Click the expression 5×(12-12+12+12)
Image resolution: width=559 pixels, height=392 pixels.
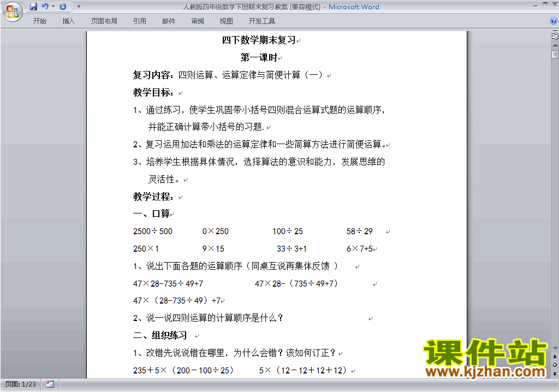302,370
